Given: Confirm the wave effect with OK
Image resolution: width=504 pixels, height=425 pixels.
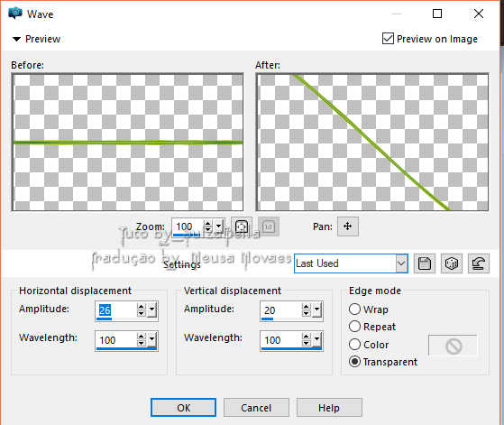Looking at the screenshot, I should (183, 408).
